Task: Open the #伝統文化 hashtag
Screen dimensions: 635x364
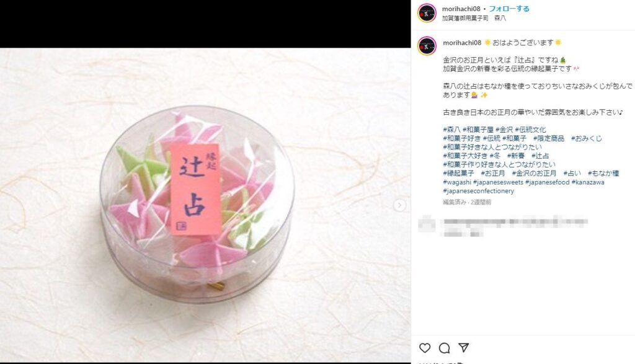Action: 531,130
